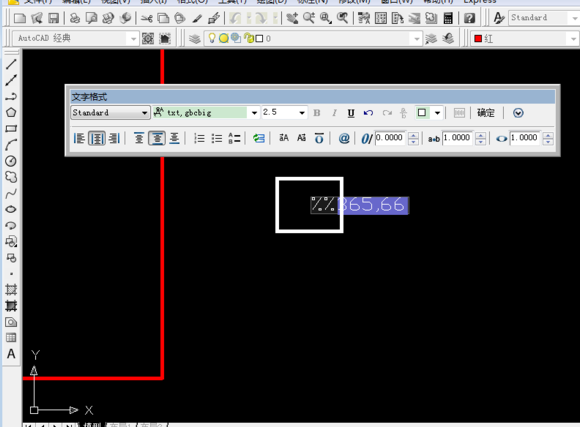Image resolution: width=580 pixels, height=427 pixels.
Task: Toggle the ruler display button
Action: 459,113
